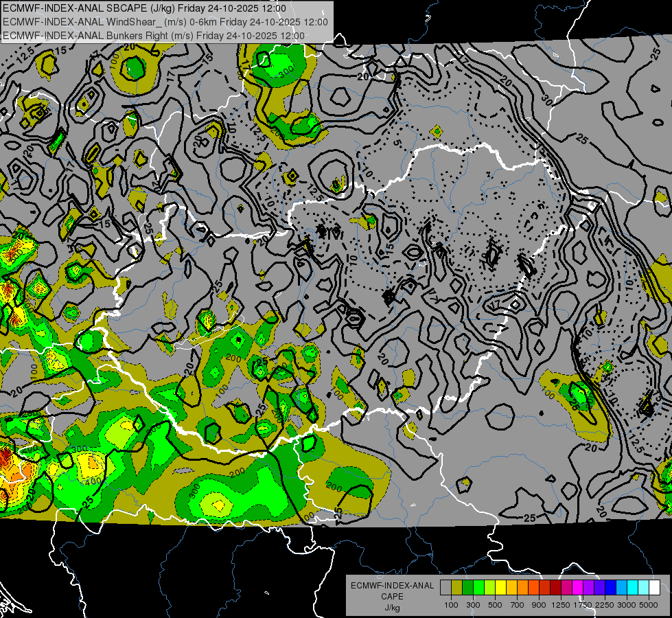
Task: Click the grey swatch in the CAPE legend
Action: pyautogui.click(x=445, y=587)
